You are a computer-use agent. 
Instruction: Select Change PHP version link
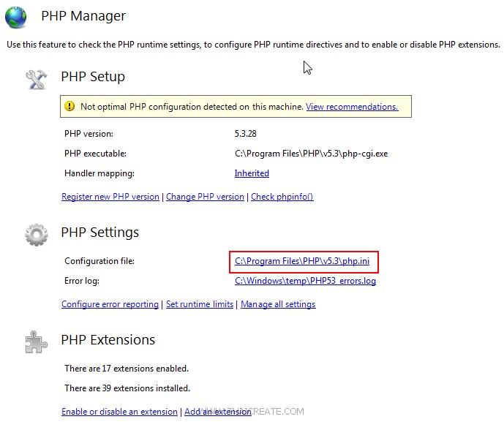point(205,197)
